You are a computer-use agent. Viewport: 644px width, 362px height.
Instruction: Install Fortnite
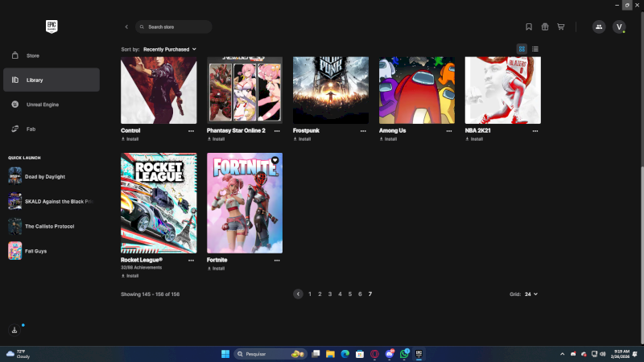point(216,269)
